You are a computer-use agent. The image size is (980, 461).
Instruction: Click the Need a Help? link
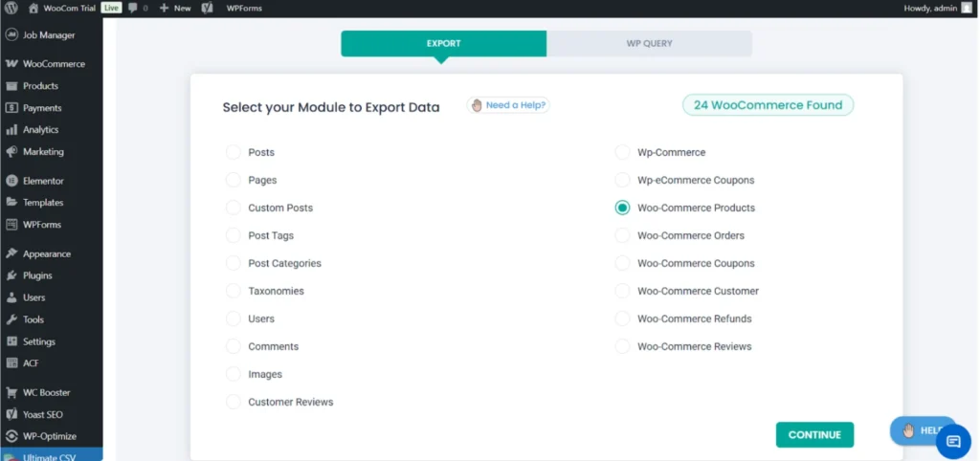click(x=508, y=105)
